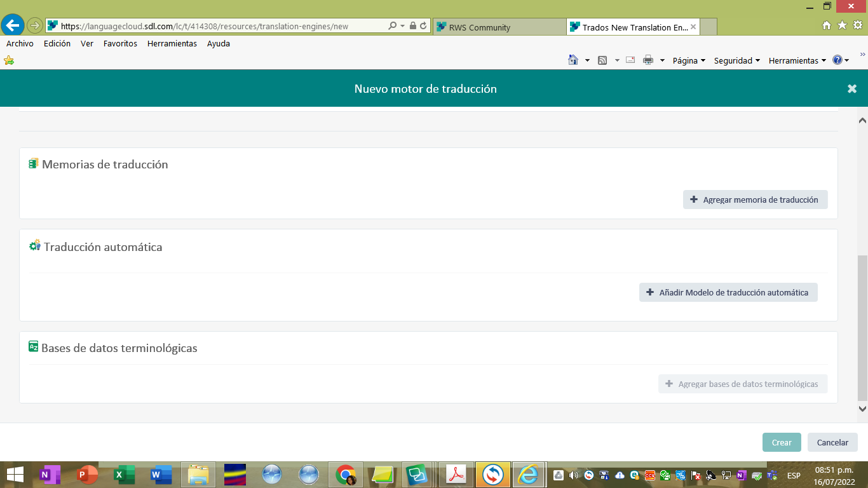
Task: Open Google Chrome from the taskbar
Action: pyautogui.click(x=346, y=475)
